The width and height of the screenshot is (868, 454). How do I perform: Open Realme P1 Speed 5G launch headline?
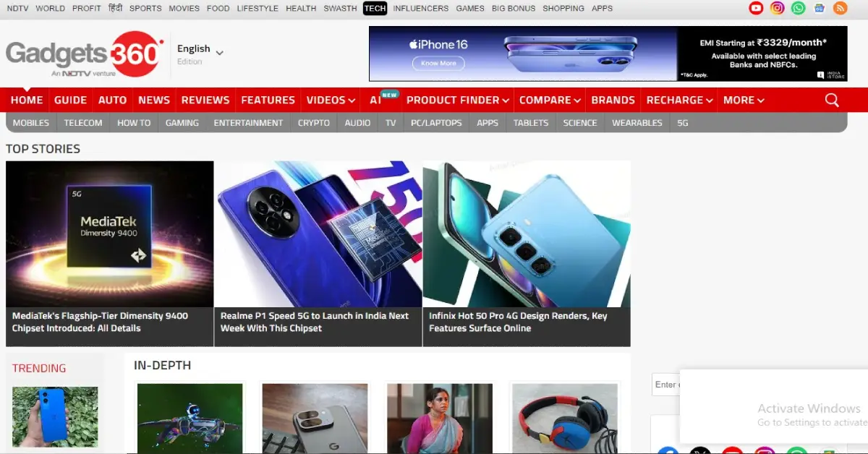315,322
